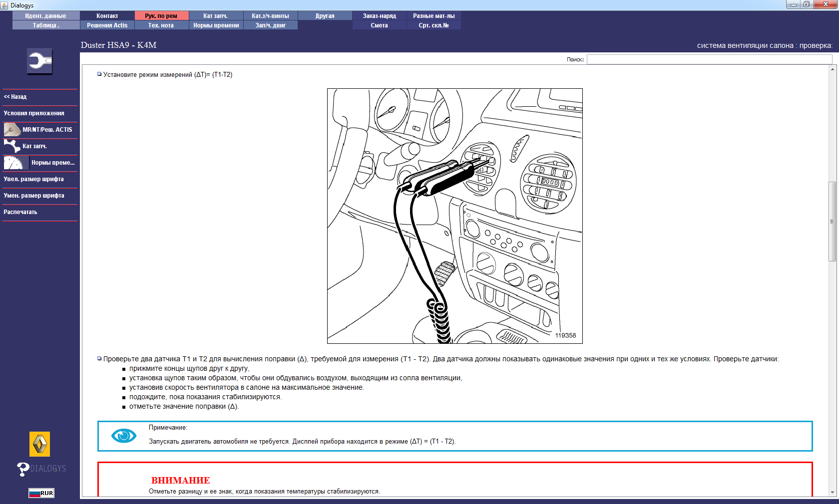Switch to the Контакт tab

tap(107, 16)
